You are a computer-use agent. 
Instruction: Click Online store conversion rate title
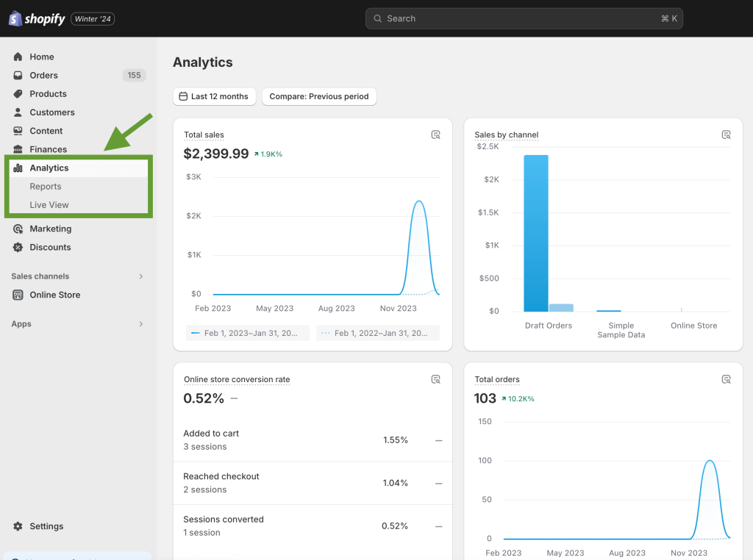237,379
